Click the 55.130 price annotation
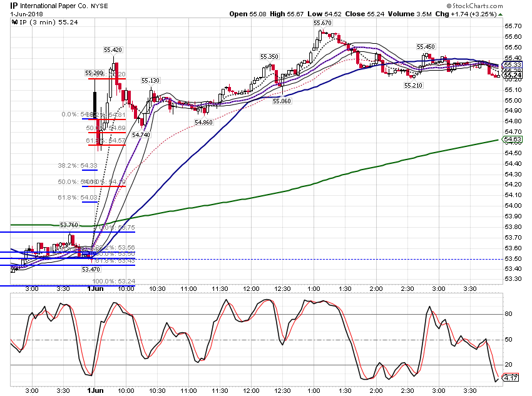 (x=150, y=80)
